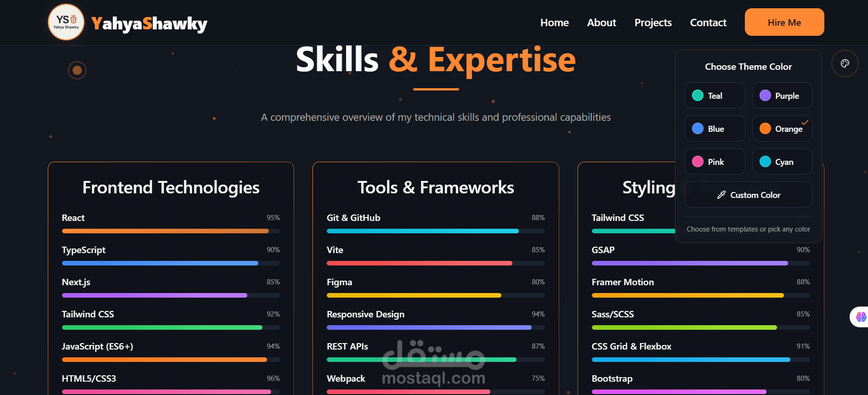The width and height of the screenshot is (868, 395).
Task: Click the Hire Me button
Action: click(784, 22)
